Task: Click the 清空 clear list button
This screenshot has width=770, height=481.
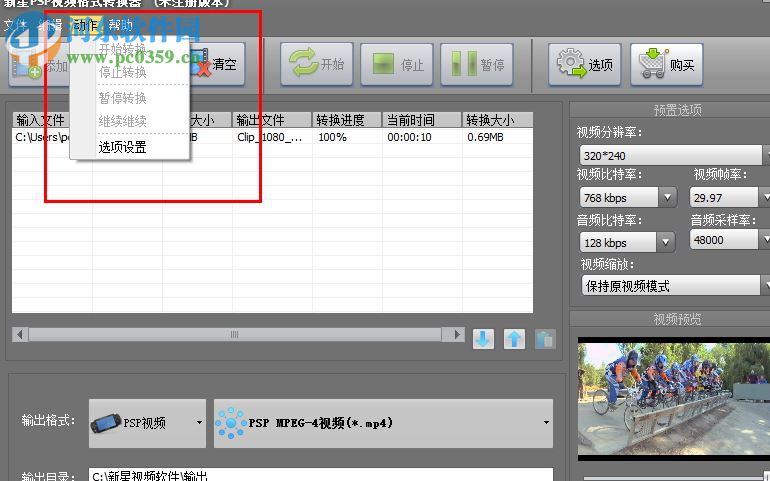Action: tap(218, 64)
